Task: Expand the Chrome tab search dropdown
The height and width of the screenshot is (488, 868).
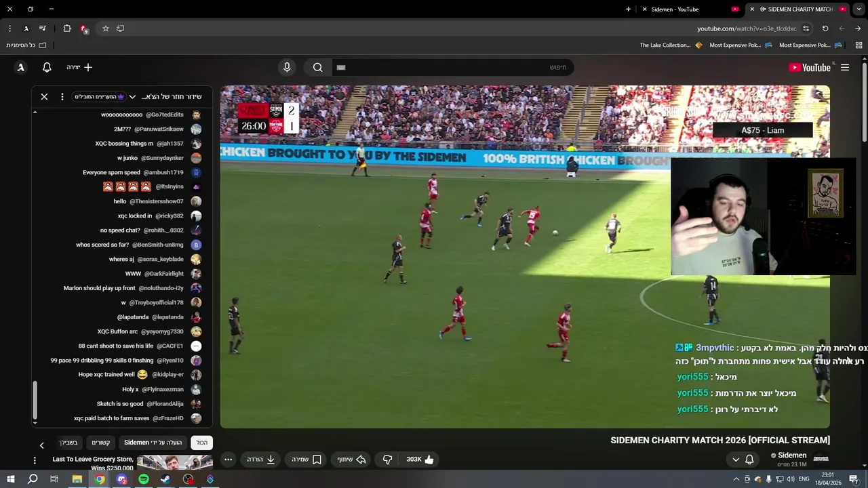Action: (859, 9)
